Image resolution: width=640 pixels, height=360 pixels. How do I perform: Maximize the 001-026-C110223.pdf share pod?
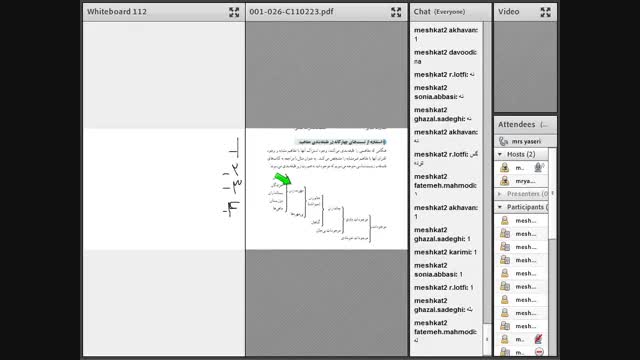[x=396, y=12]
